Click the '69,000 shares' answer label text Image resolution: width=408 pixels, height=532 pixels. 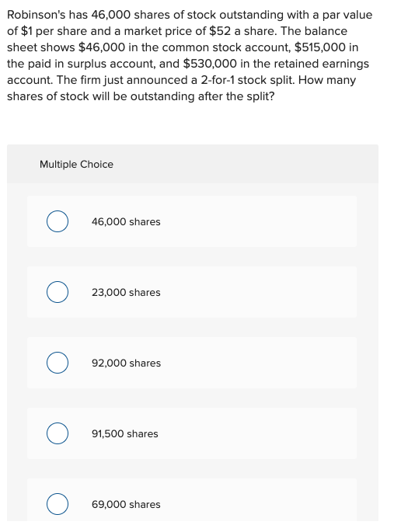coord(126,505)
